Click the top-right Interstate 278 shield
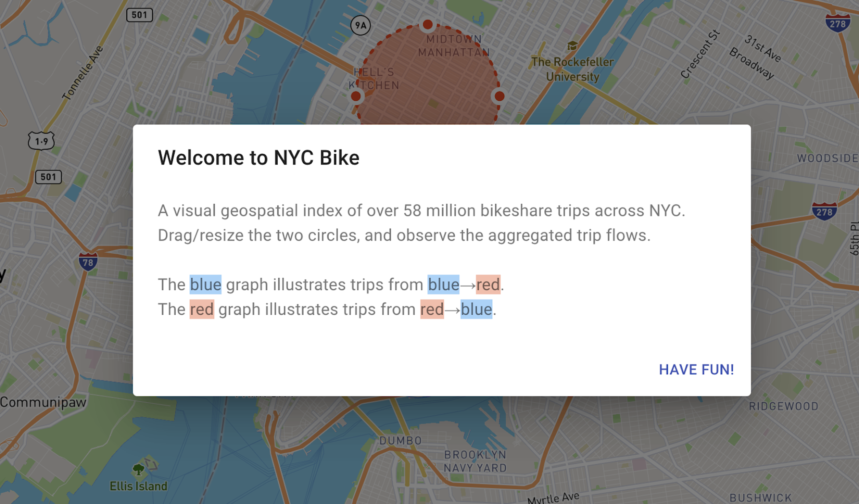 pos(838,23)
